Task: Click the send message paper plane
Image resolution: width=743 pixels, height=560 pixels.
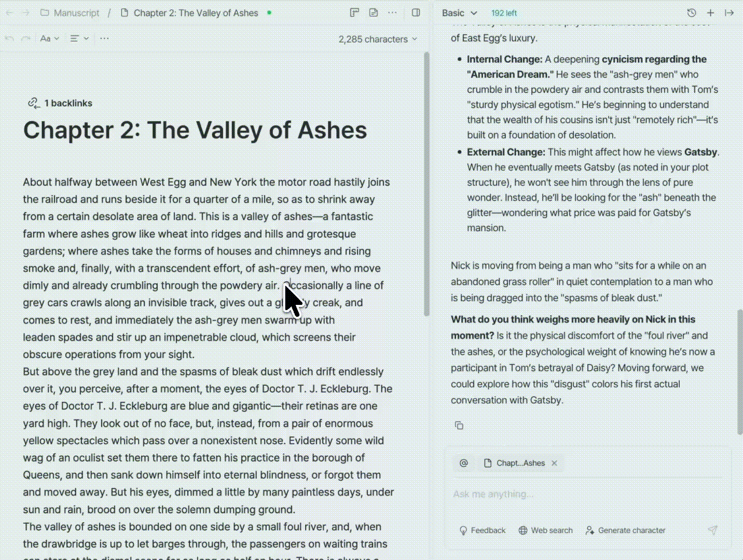Action: pos(712,530)
